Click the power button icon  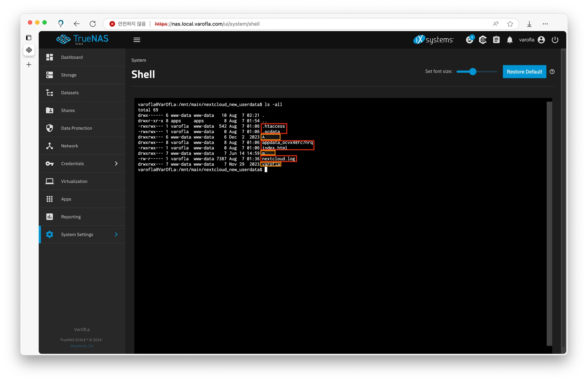click(555, 40)
